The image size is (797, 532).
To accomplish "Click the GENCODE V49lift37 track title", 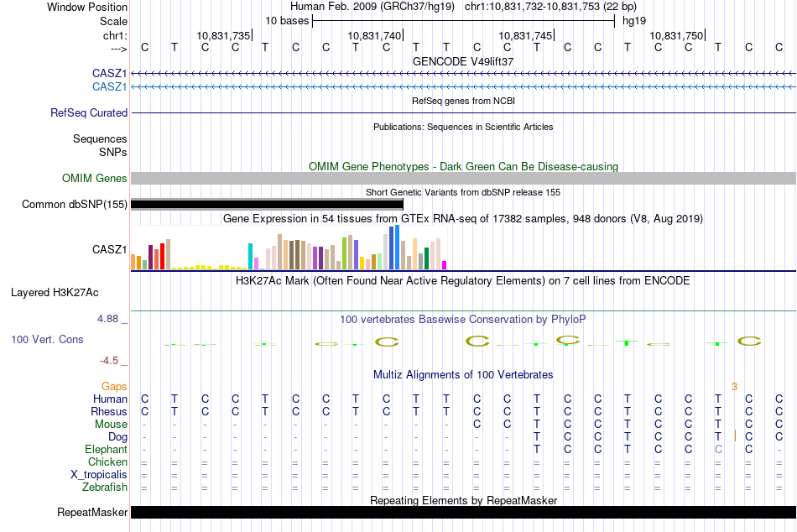I will pyautogui.click(x=463, y=61).
